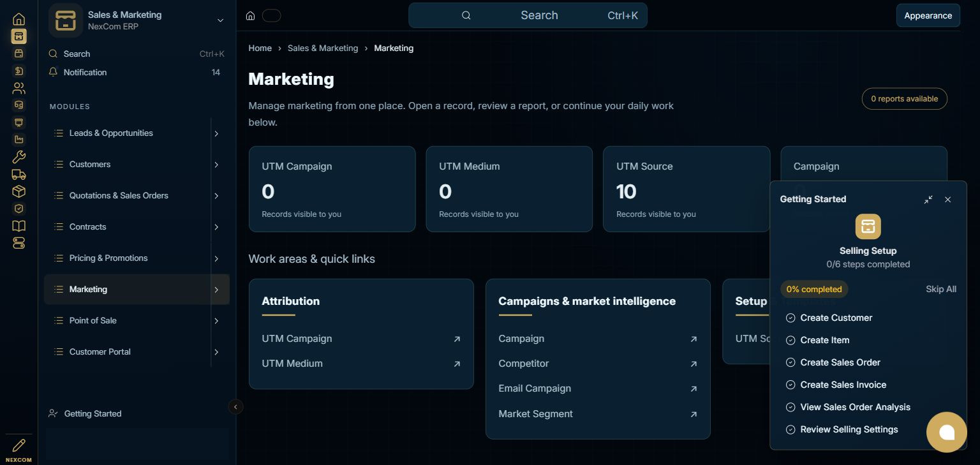
Task: Expand the Marketing module chevron
Action: pos(216,290)
